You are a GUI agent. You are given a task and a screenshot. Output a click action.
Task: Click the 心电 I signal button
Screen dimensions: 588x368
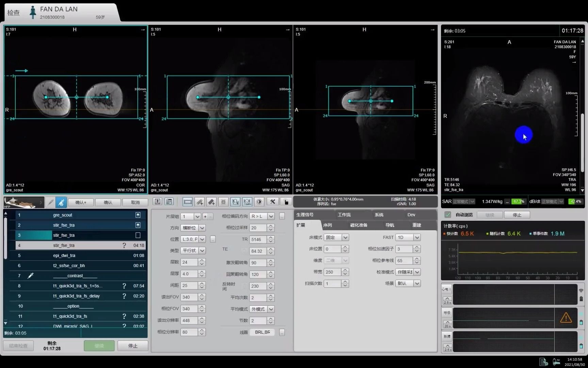pyautogui.click(x=447, y=289)
